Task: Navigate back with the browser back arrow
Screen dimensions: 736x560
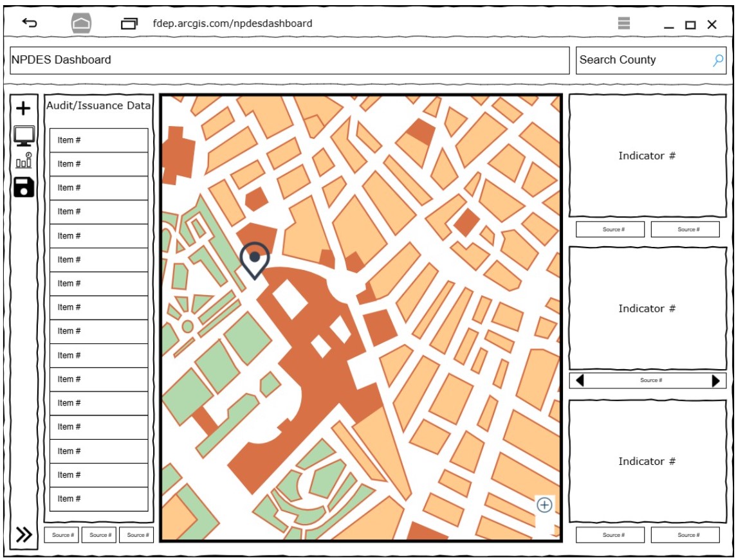Action: coord(28,23)
